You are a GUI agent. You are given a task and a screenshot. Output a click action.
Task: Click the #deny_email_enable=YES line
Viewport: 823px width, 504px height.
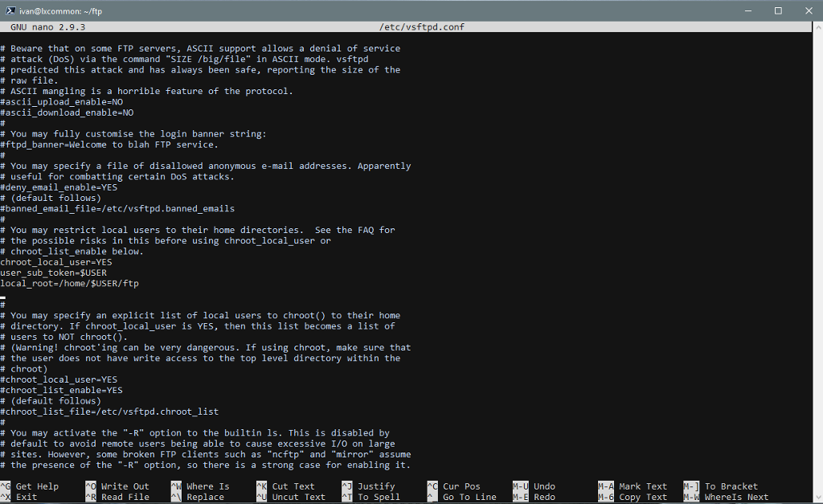tap(59, 187)
